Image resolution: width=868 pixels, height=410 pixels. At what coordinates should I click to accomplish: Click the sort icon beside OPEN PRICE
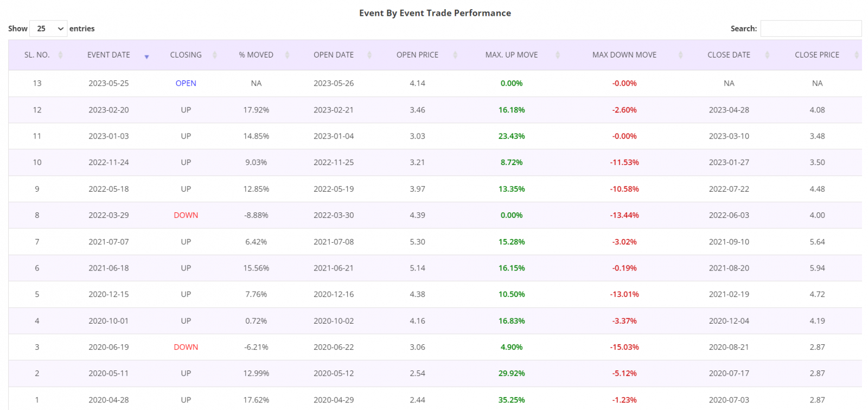pyautogui.click(x=455, y=55)
